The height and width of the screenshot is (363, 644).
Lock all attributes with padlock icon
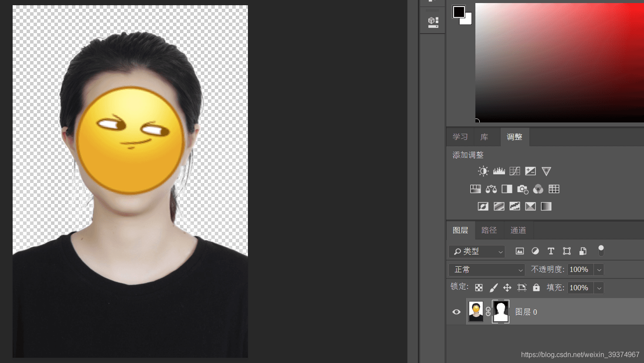pyautogui.click(x=536, y=288)
